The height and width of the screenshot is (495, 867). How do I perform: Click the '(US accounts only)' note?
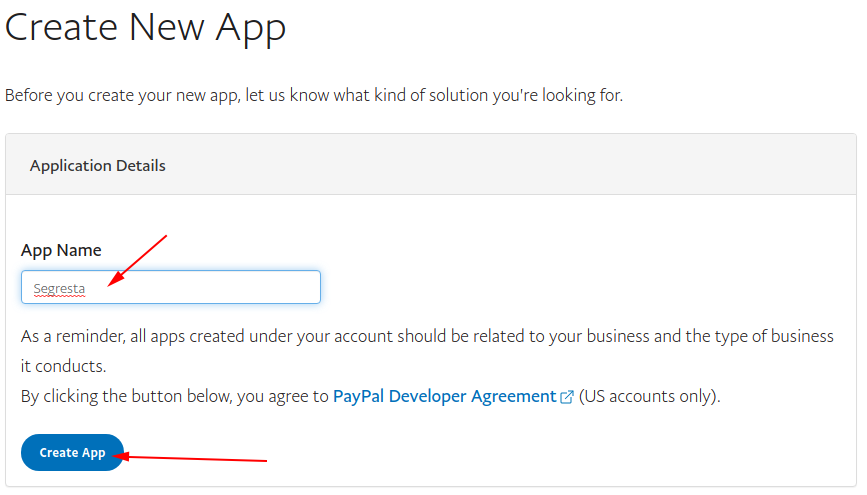click(649, 396)
